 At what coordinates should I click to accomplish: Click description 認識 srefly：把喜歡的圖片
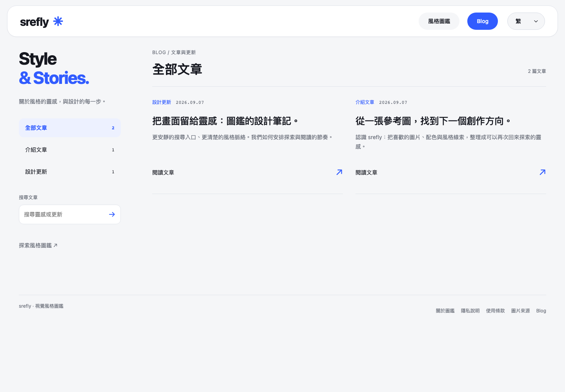[x=448, y=142]
